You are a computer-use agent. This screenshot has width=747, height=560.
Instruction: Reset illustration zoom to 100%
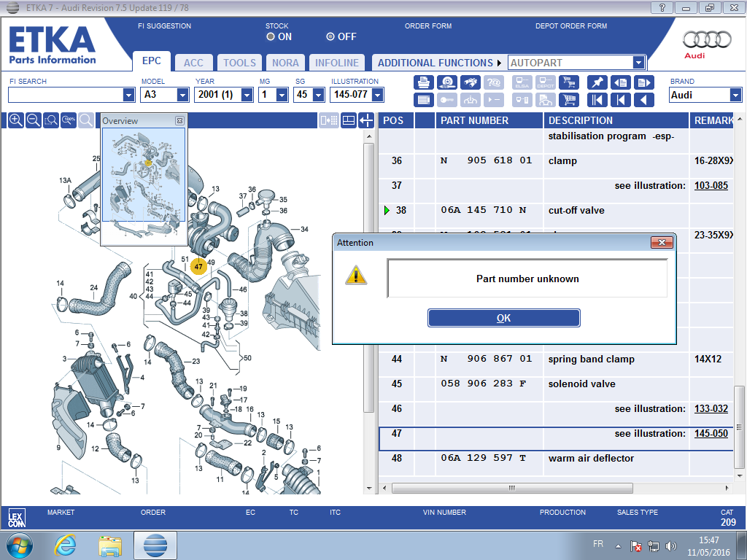tap(69, 120)
